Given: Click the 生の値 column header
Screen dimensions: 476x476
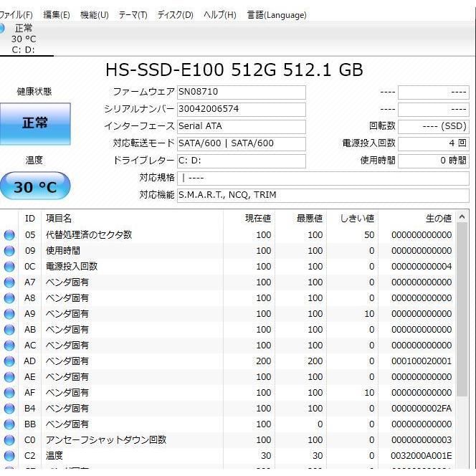Looking at the screenshot, I should point(416,218).
